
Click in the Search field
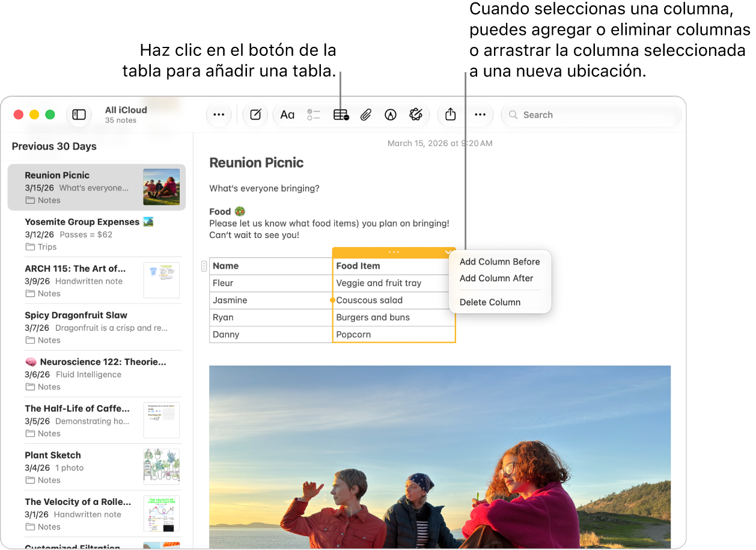click(591, 115)
